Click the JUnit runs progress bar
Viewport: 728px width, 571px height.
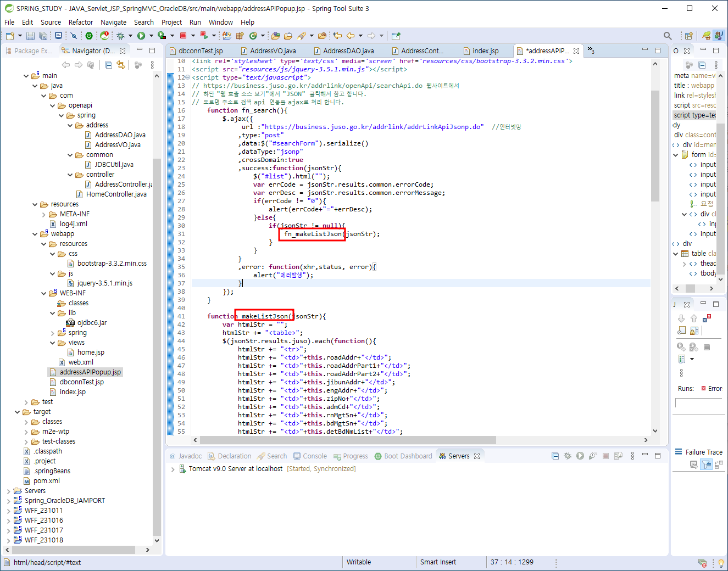(698, 403)
